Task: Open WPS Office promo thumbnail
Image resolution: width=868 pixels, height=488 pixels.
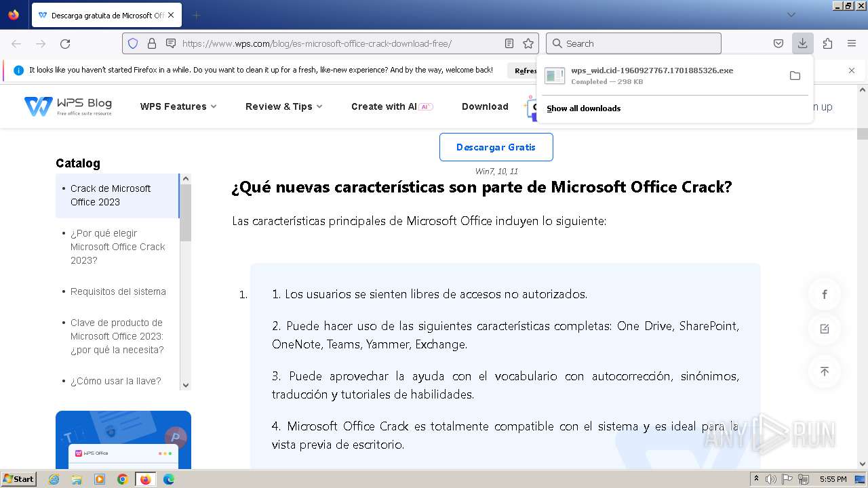Action: click(123, 440)
